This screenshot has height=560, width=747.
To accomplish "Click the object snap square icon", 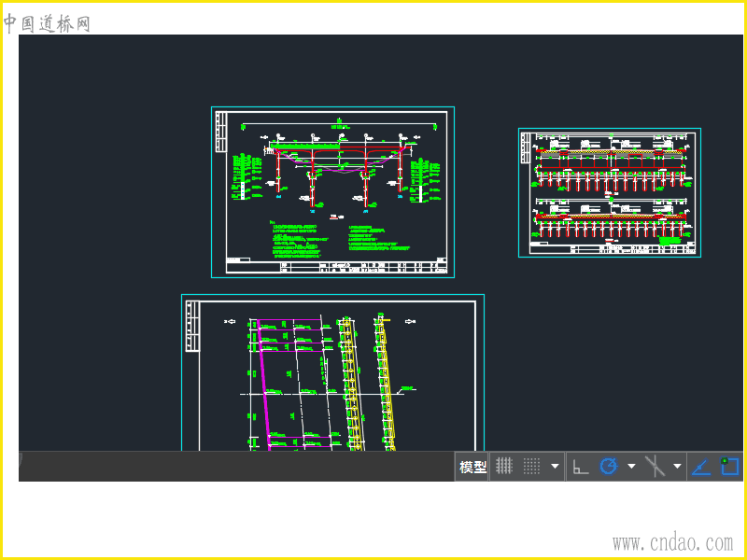I will (729, 467).
